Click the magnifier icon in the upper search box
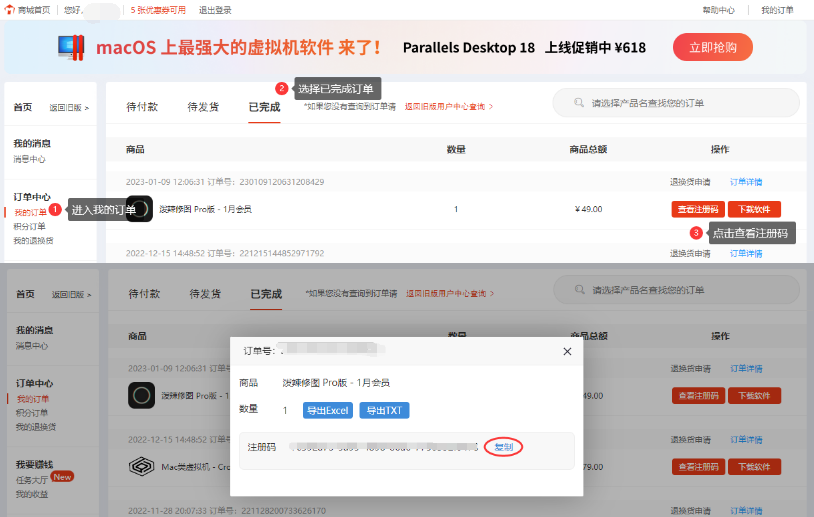Screen dimensions: 814x517 click(578, 103)
